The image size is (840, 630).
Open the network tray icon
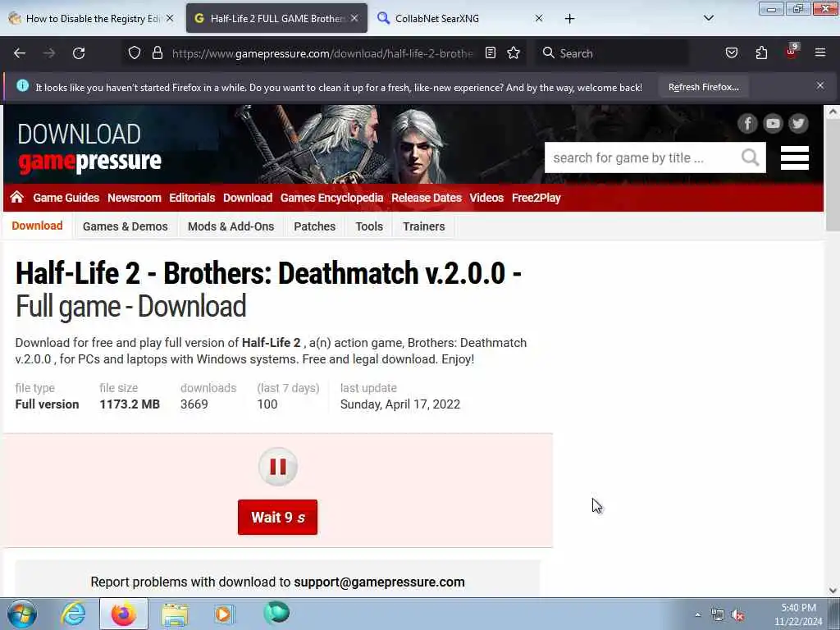[x=717, y=615]
